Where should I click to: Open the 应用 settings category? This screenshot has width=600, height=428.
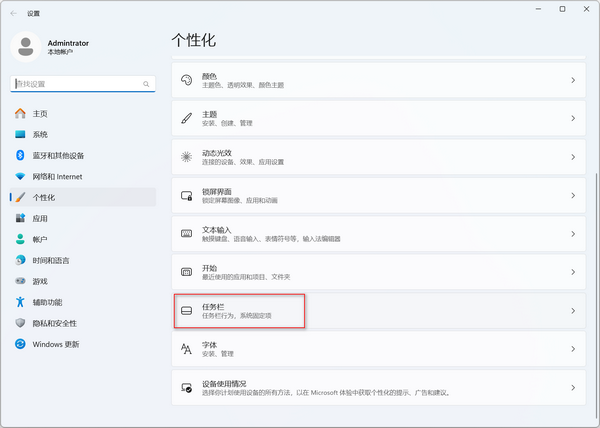(83, 218)
